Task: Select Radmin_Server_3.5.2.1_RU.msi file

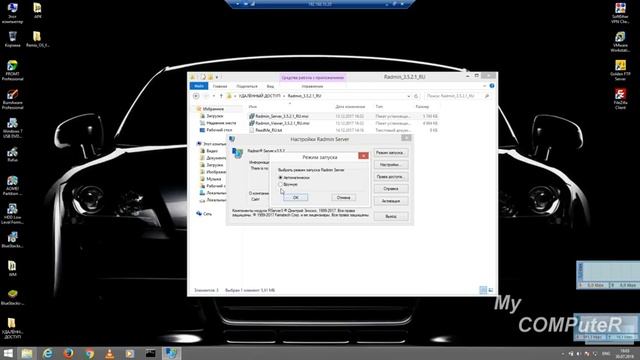Action: tap(282, 116)
